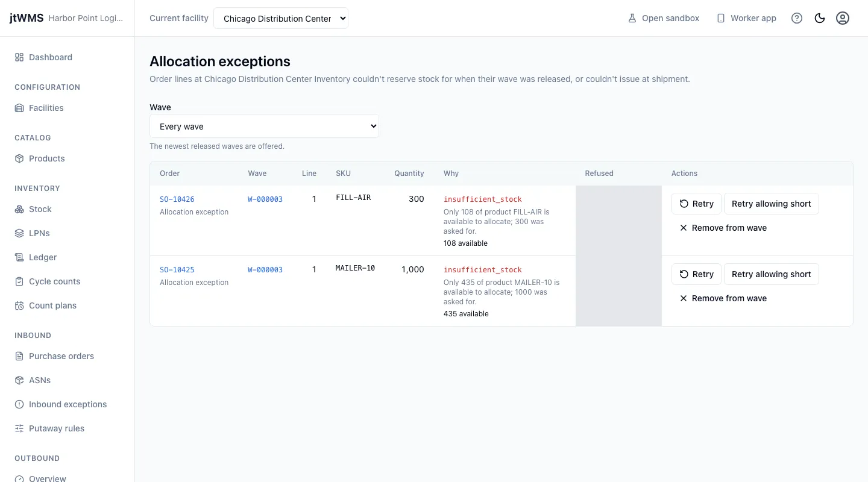Go to Dashboard in sidebar
Viewport: 868px width, 482px height.
[x=67, y=57]
